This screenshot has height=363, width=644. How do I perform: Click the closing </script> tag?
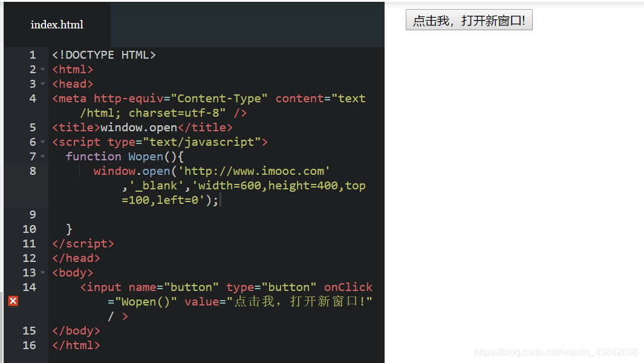(83, 244)
